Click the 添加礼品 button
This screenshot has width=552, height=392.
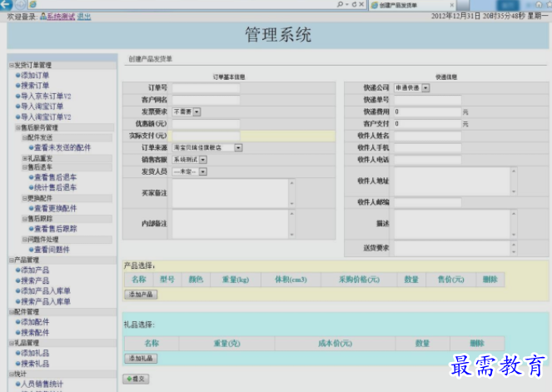[141, 359]
